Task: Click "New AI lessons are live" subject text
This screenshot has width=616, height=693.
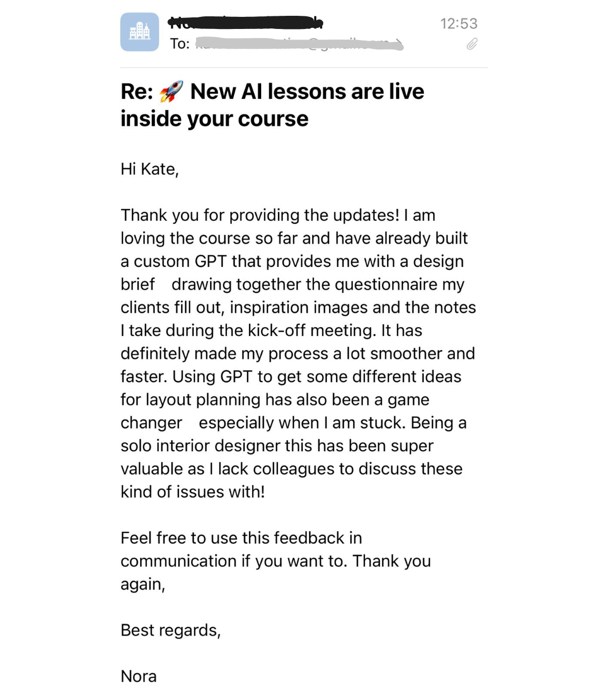Action: pyautogui.click(x=307, y=92)
